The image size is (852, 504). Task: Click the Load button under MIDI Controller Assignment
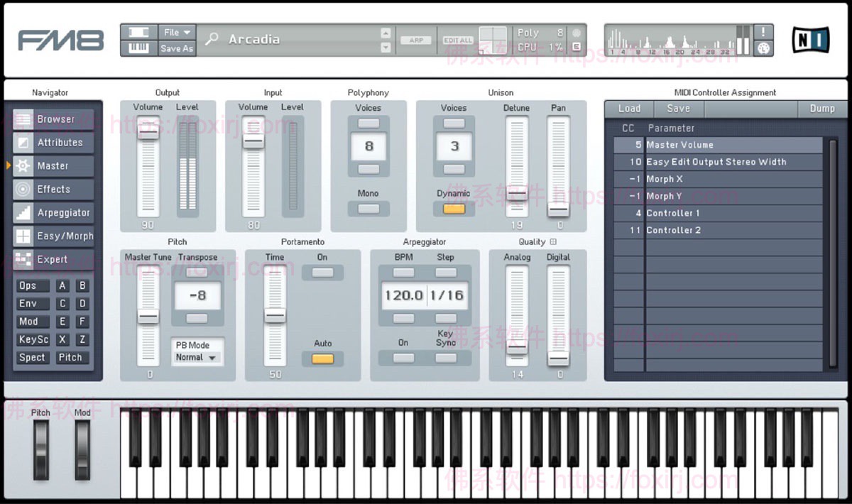pyautogui.click(x=628, y=109)
